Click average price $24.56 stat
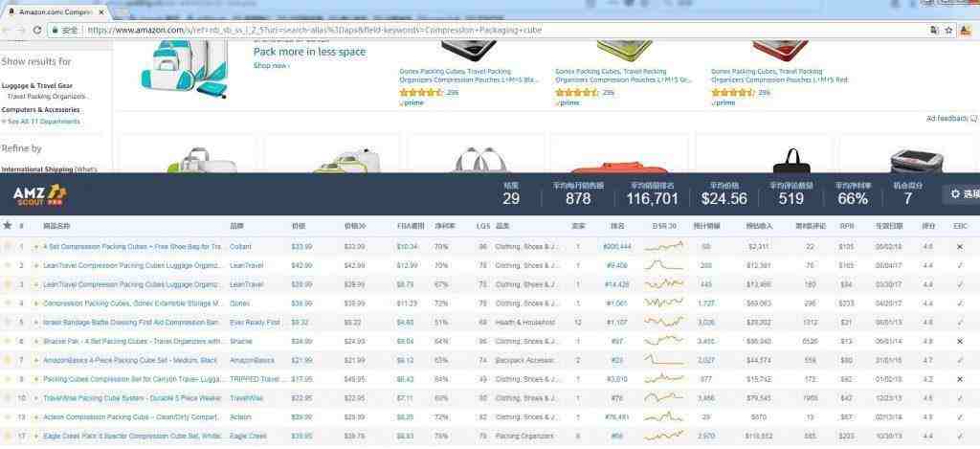Screen dimensions: 980x449 coord(724,199)
